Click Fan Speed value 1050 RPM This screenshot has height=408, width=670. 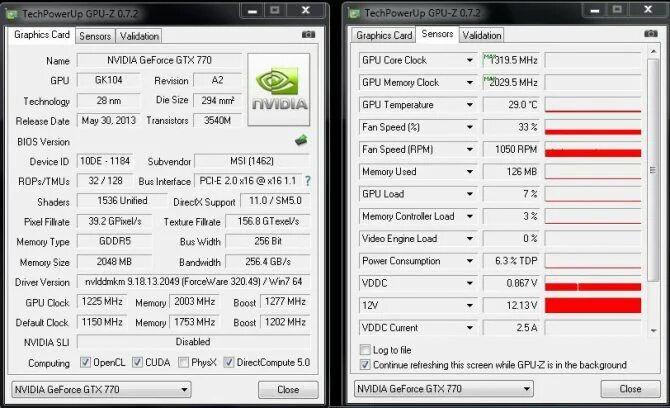click(511, 149)
